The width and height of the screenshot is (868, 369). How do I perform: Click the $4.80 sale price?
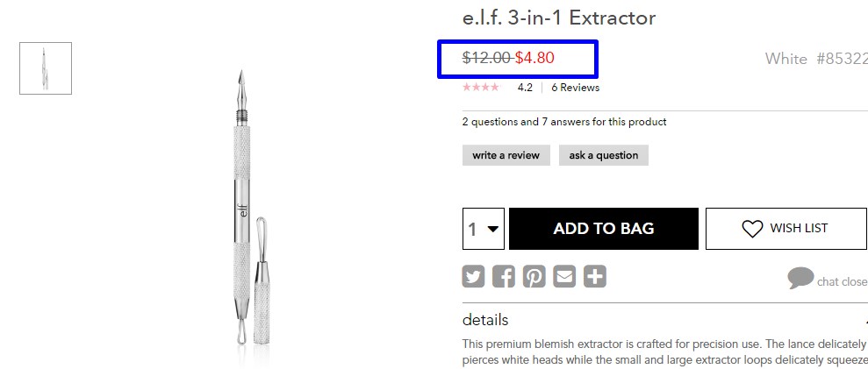coord(534,58)
